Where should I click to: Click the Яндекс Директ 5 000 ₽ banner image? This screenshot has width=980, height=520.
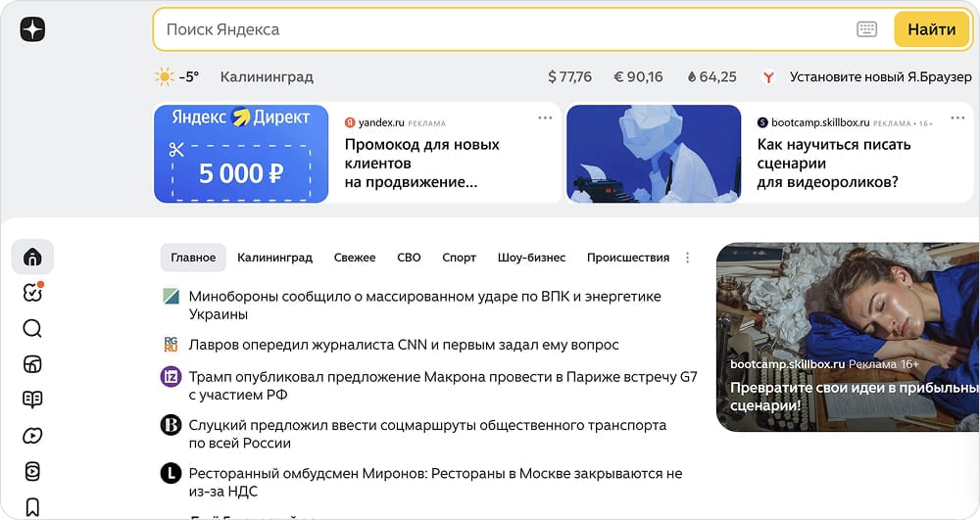[241, 154]
